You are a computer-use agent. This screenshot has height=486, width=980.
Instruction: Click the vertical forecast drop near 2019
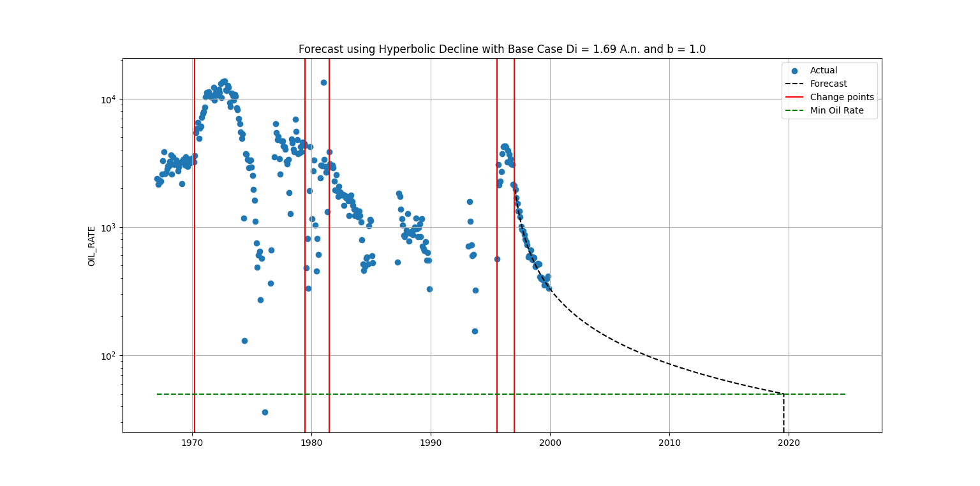point(783,413)
